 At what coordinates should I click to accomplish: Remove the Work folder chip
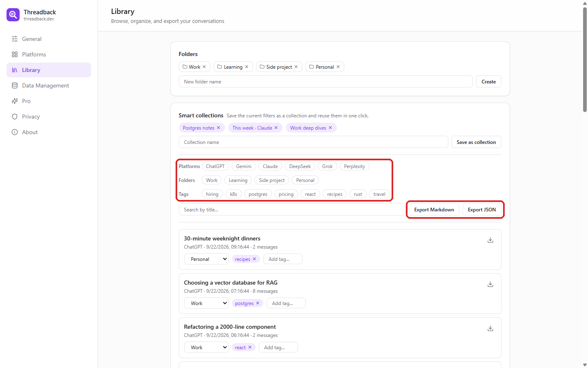[x=204, y=67]
